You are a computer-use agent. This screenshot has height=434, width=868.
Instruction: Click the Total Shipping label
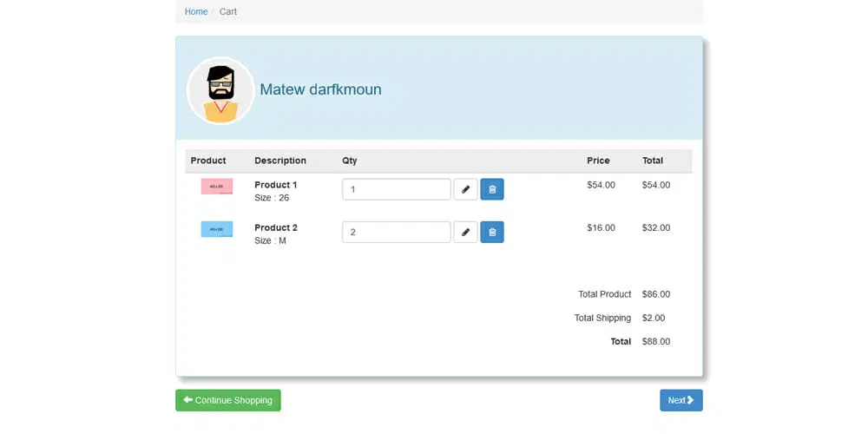(x=602, y=318)
